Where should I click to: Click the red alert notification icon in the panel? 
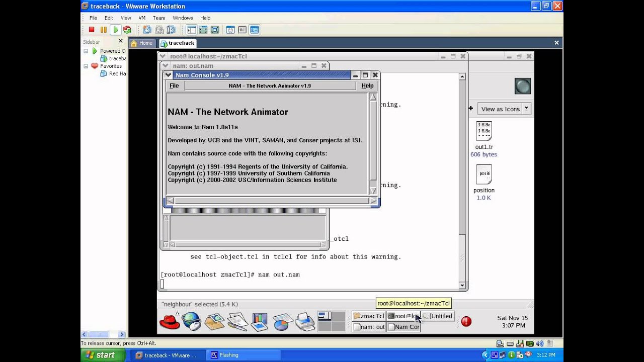pos(466,321)
